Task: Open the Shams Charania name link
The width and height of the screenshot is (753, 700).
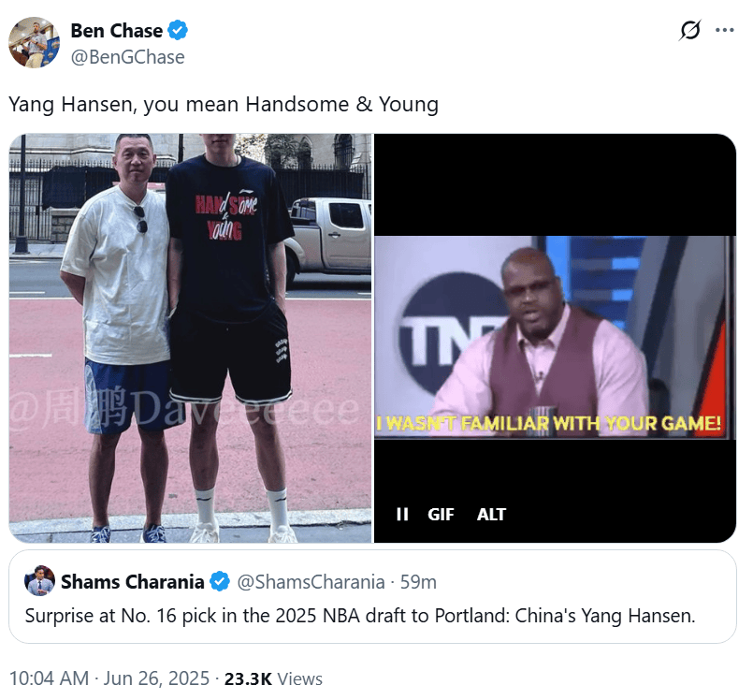Action: pos(133,582)
